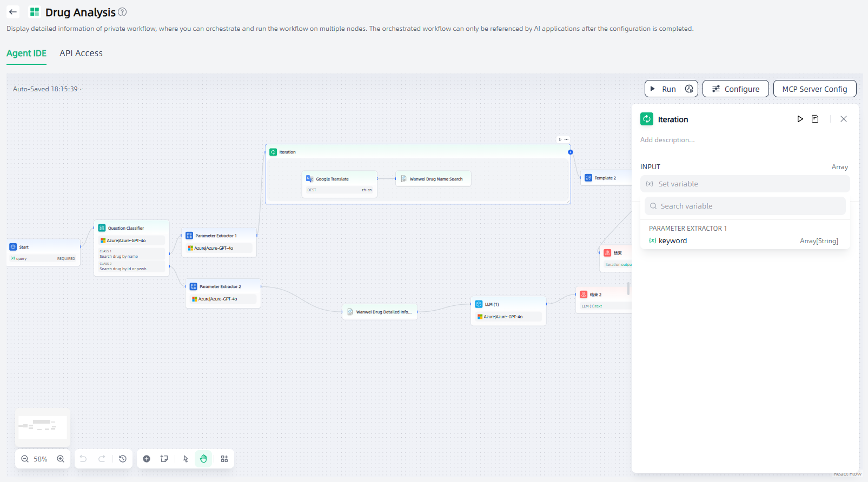Open the version history clock icon
868x482 pixels.
(123, 459)
